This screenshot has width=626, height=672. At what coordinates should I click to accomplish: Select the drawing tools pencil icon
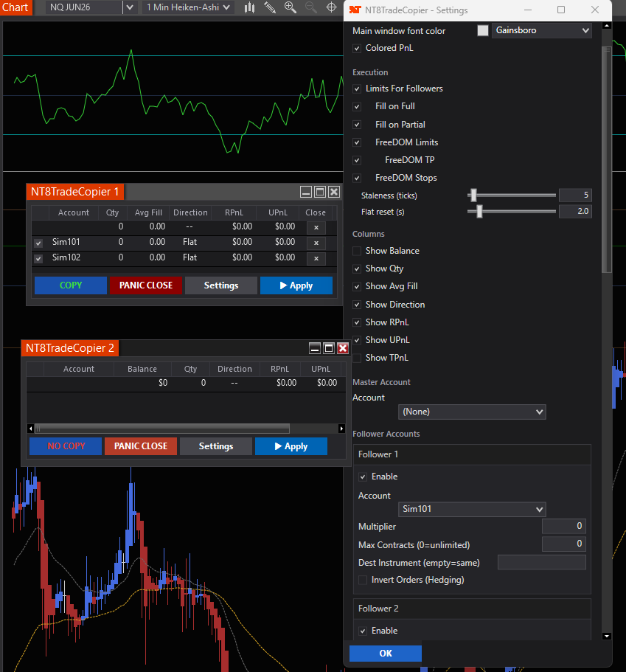point(270,7)
